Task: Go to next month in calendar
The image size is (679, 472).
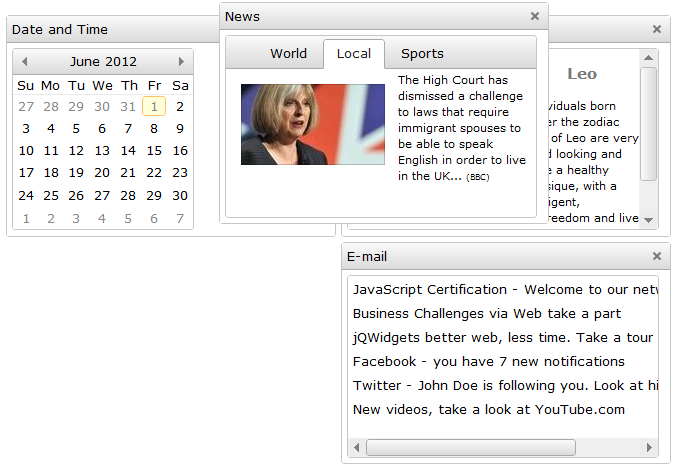Action: [x=181, y=62]
